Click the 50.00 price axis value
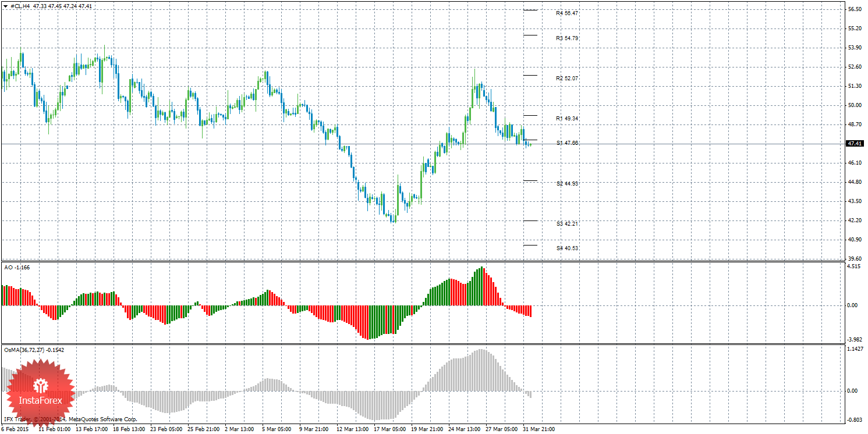The image size is (868, 434). click(x=855, y=105)
